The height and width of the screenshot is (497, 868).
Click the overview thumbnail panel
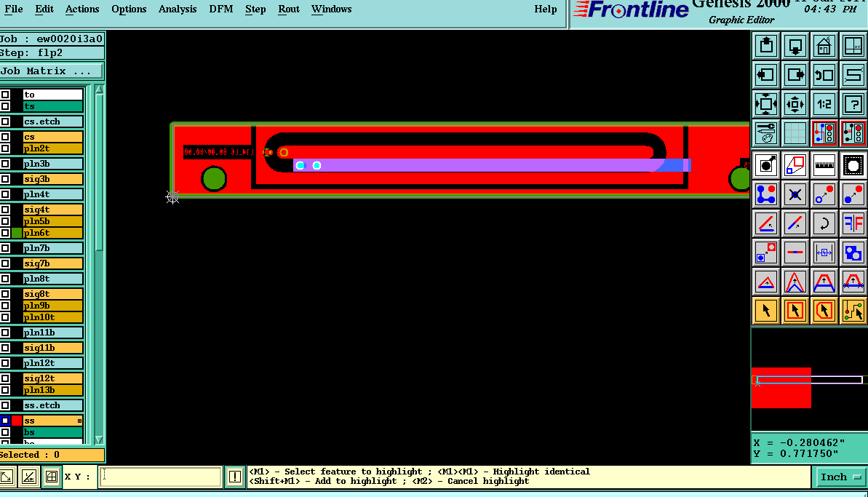809,380
